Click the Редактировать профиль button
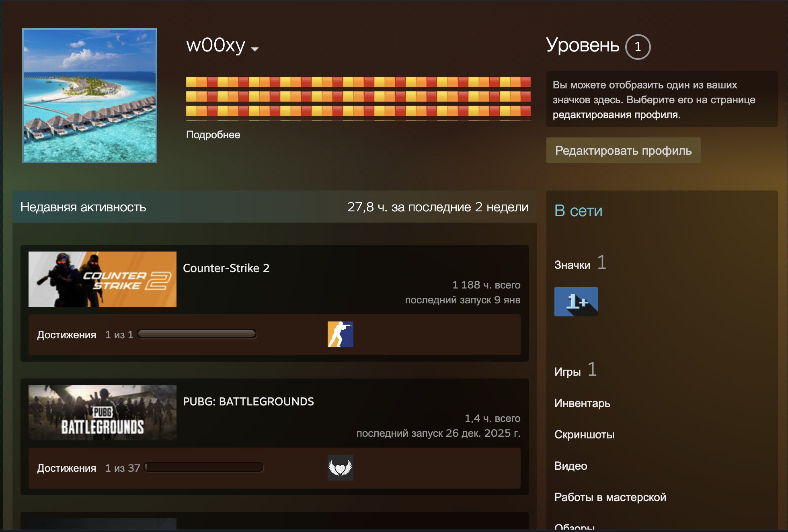The height and width of the screenshot is (532, 788). (x=623, y=151)
